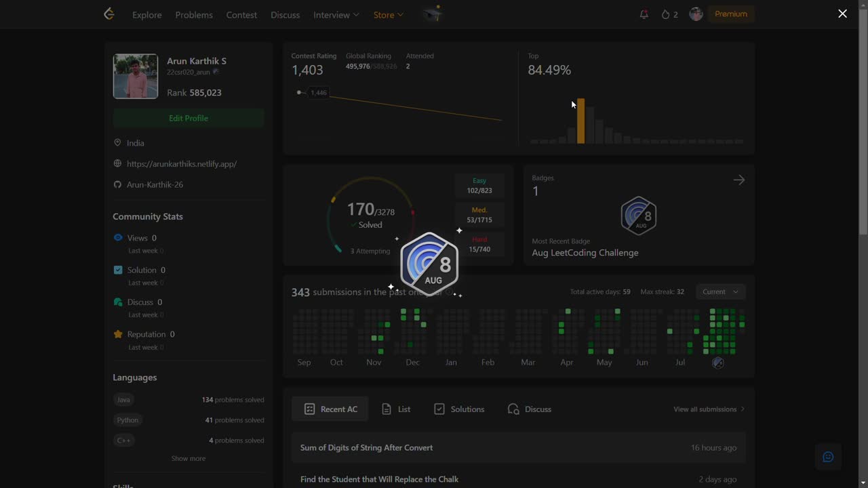
Task: Click the Premium button
Action: tap(730, 14)
